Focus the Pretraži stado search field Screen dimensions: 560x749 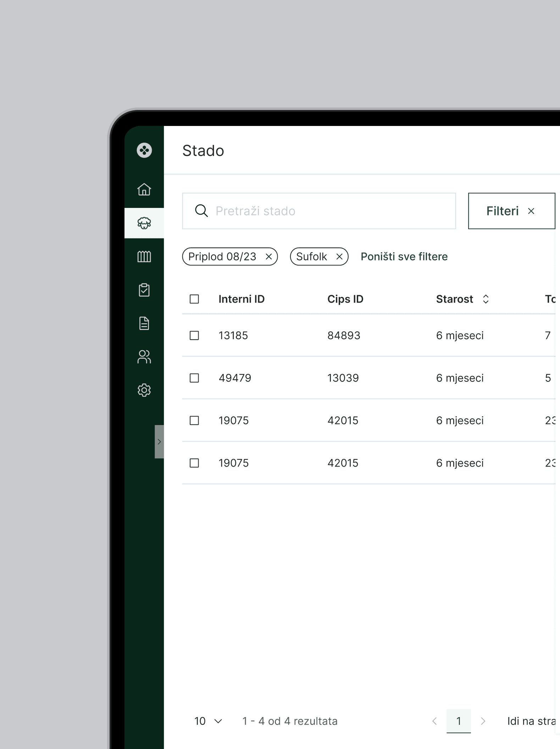(x=319, y=211)
